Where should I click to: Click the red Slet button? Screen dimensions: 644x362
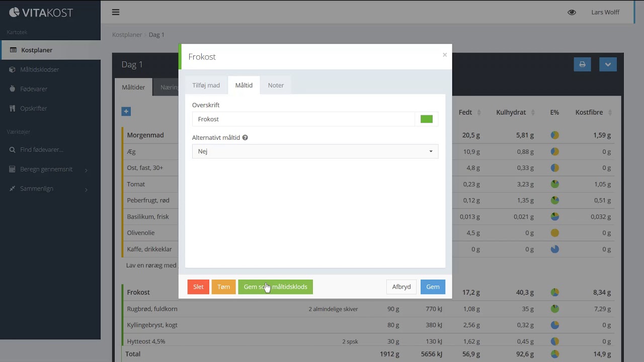198,287
